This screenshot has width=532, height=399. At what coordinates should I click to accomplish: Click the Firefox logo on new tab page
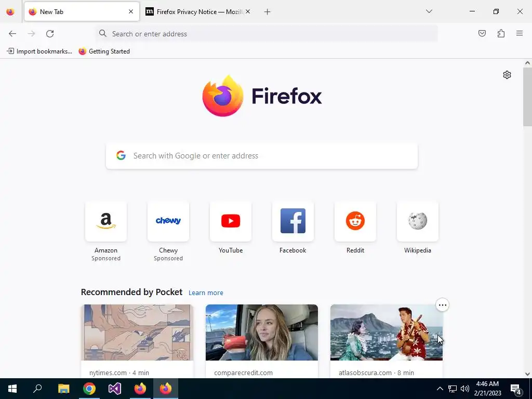(x=262, y=96)
